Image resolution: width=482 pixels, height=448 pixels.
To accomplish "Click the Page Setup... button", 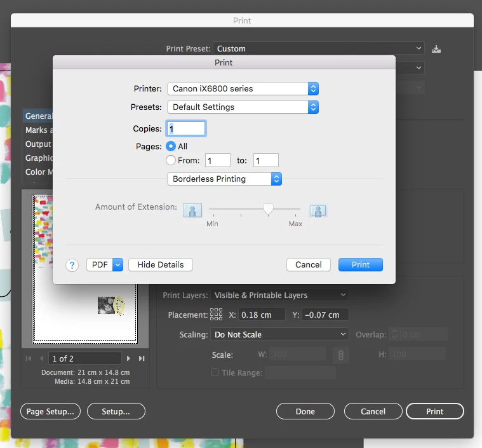I will 50,411.
